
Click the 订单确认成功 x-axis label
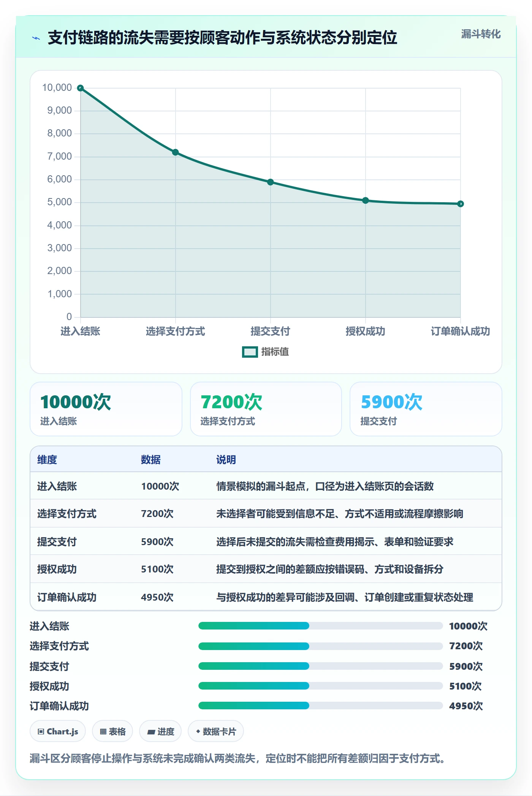(461, 331)
